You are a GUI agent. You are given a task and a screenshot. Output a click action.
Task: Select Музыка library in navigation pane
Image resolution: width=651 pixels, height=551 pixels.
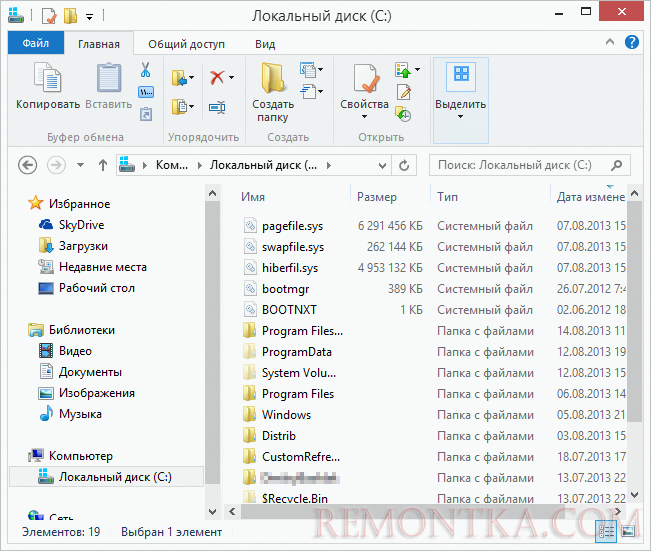coord(80,414)
